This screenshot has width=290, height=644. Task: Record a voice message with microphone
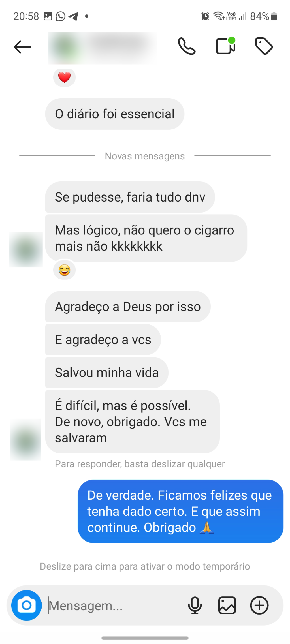pyautogui.click(x=195, y=605)
